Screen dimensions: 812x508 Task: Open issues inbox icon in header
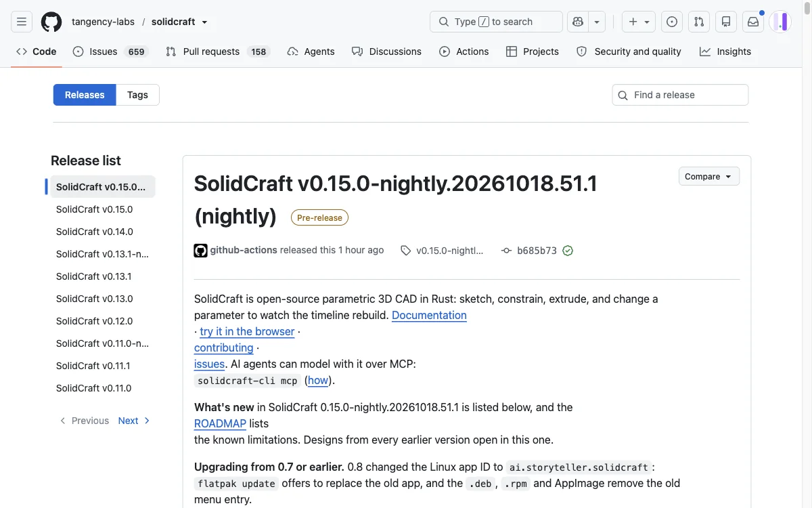[x=672, y=22]
